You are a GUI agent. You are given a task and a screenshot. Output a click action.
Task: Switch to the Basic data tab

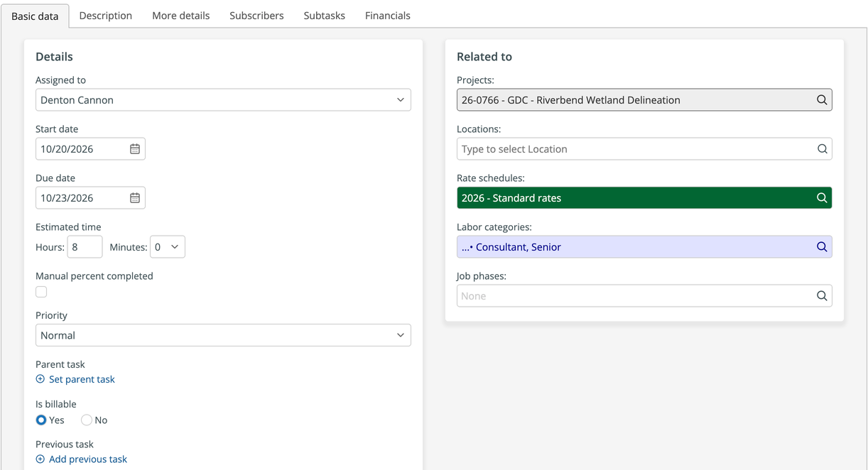coord(35,16)
